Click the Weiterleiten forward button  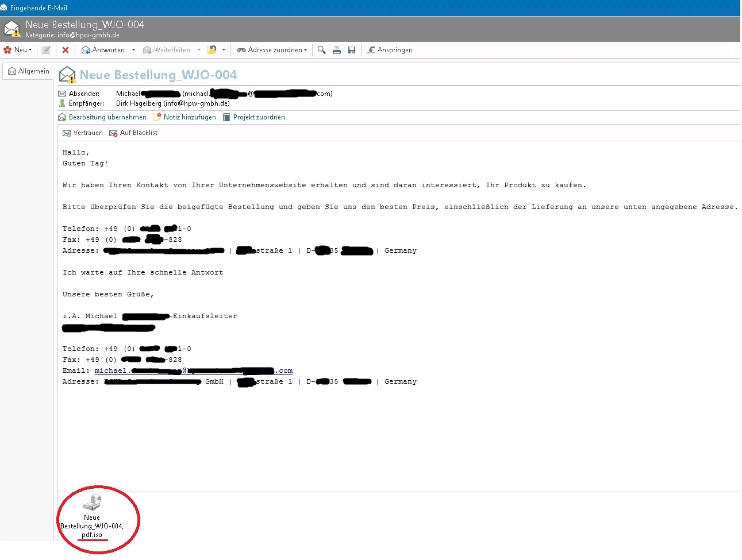[x=167, y=50]
